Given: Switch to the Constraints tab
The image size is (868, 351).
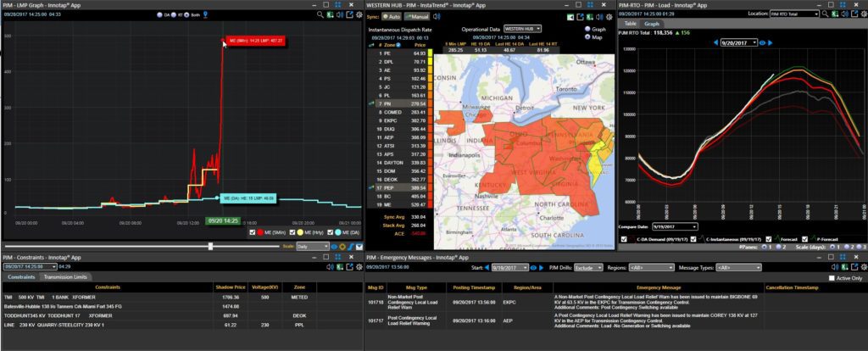Looking at the screenshot, I should coord(21,276).
